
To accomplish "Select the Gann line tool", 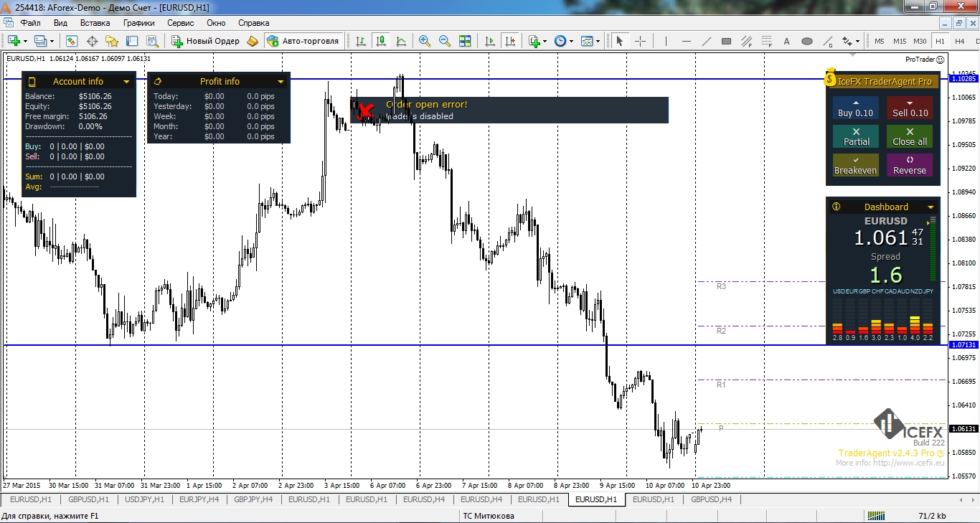I will pyautogui.click(x=826, y=41).
